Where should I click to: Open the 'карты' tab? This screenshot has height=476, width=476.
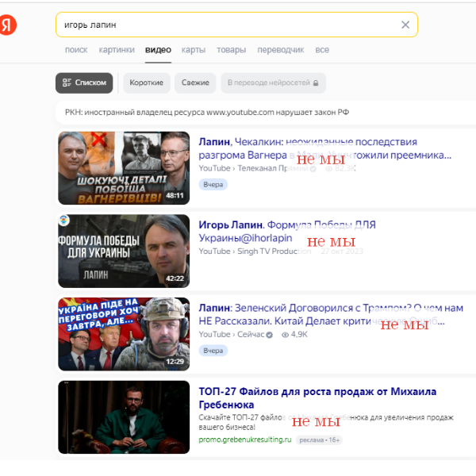tap(194, 50)
